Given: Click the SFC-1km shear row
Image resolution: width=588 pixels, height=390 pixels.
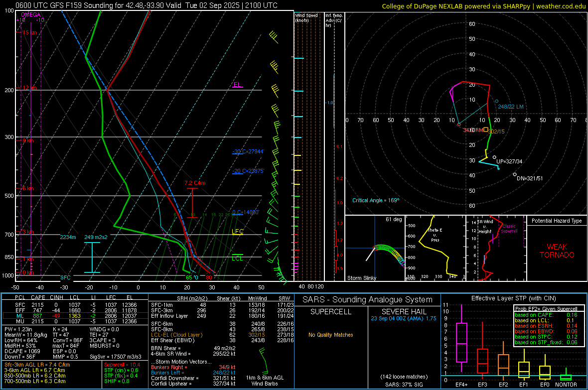Looking at the screenshot, I should (222, 305).
